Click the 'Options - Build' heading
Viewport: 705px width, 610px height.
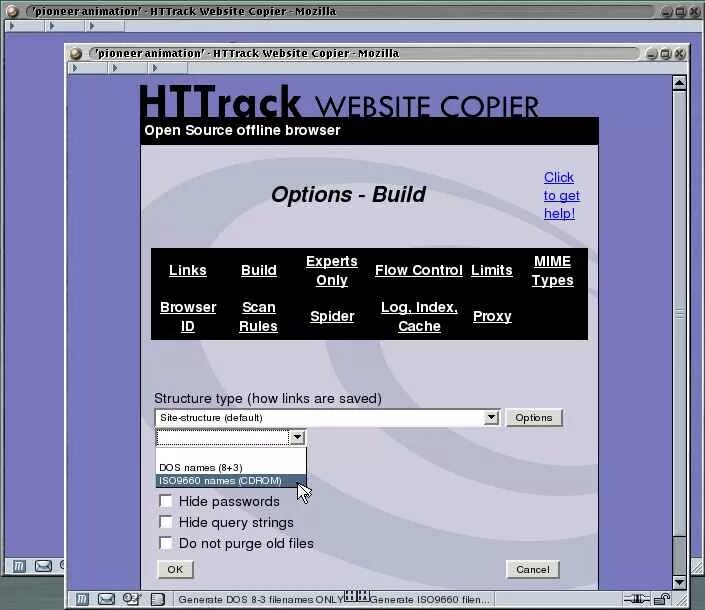pyautogui.click(x=348, y=195)
